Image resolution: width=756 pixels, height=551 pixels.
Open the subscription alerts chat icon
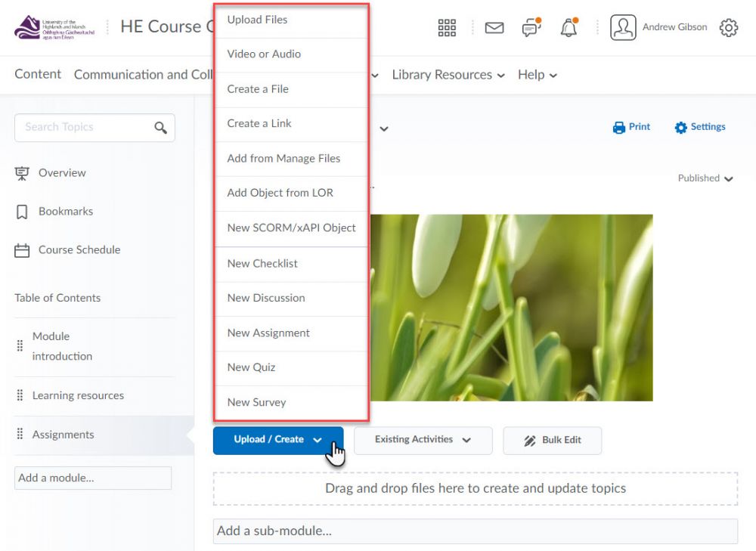click(x=531, y=27)
